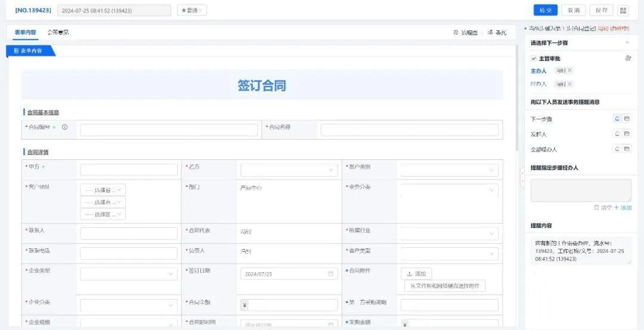The height and width of the screenshot is (330, 644).
Task: Click the 签订日期 date field 2024/07/25
Action: [289, 274]
